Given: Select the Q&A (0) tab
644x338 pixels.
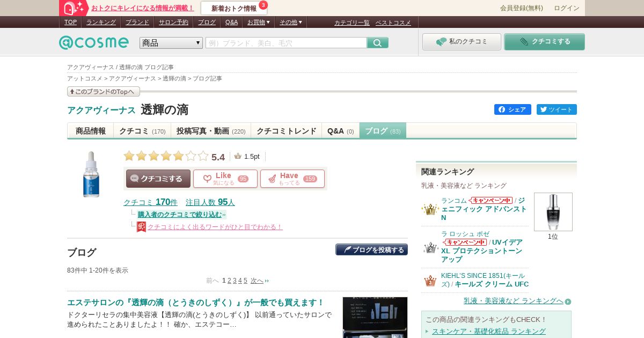Looking at the screenshot, I should pos(341,131).
